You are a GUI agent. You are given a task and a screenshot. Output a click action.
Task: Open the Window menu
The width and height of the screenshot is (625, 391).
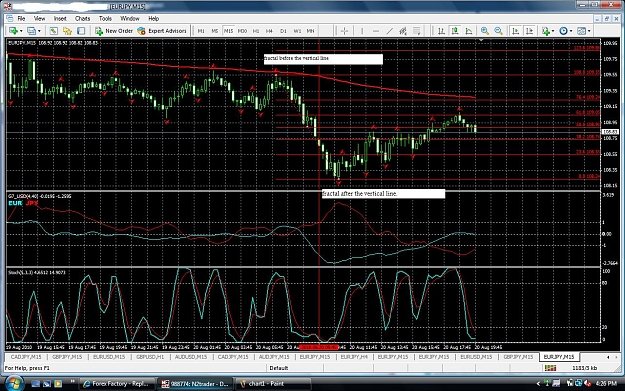130,18
